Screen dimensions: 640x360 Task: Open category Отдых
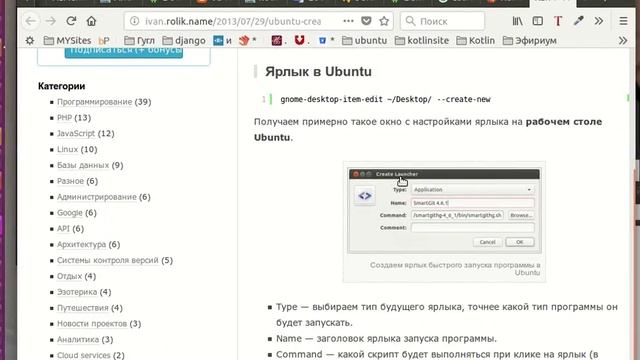pyautogui.click(x=69, y=276)
